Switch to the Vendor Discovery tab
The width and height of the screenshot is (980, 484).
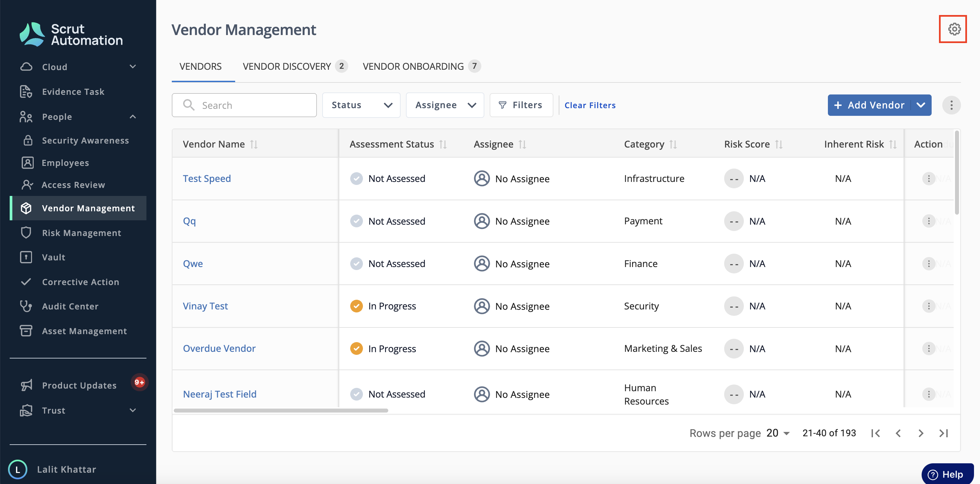click(x=295, y=66)
